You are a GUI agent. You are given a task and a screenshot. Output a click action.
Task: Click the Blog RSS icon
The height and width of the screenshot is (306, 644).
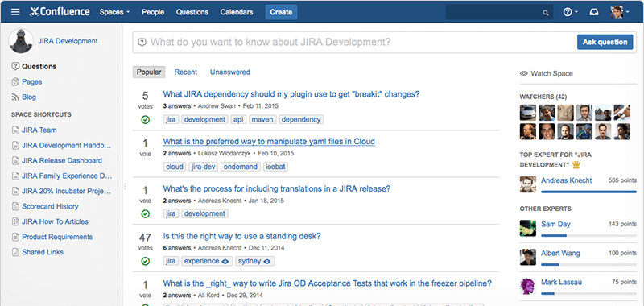[x=15, y=97]
